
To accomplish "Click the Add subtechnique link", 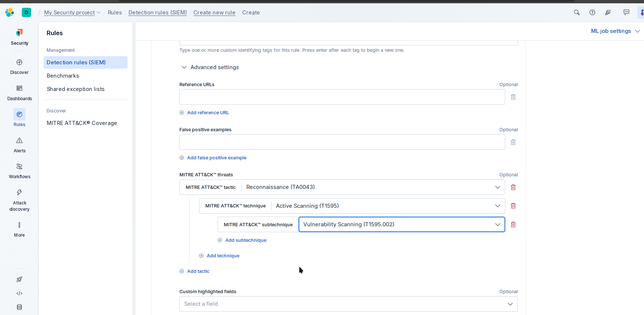I will (x=246, y=240).
